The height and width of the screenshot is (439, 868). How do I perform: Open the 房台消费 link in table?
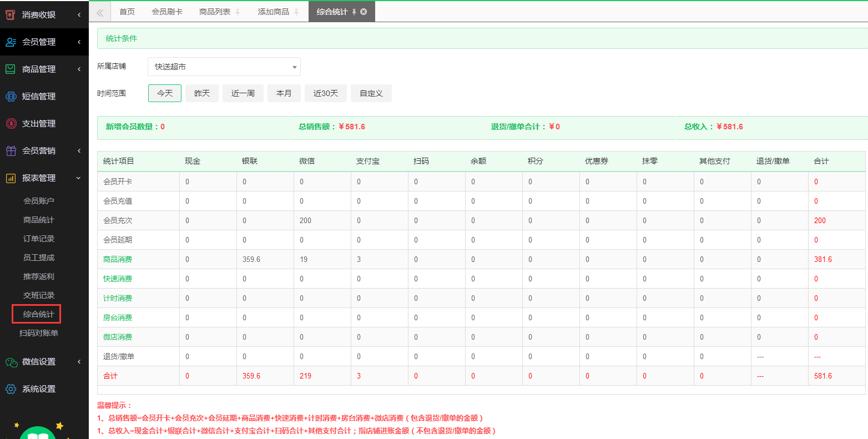click(x=118, y=317)
